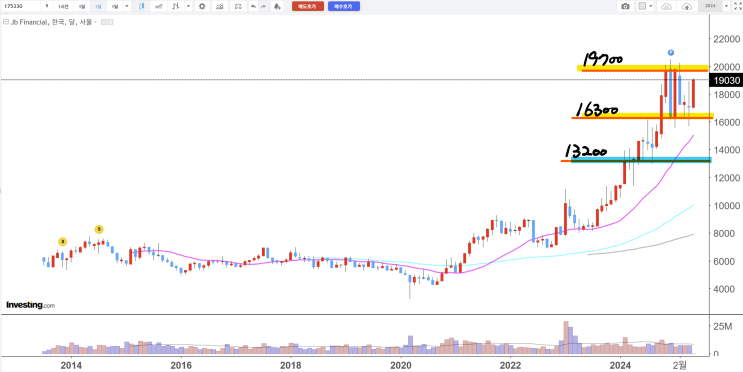This screenshot has height=372, width=743.
Task: Select the candlestick chart style icon
Action: pos(142,6)
